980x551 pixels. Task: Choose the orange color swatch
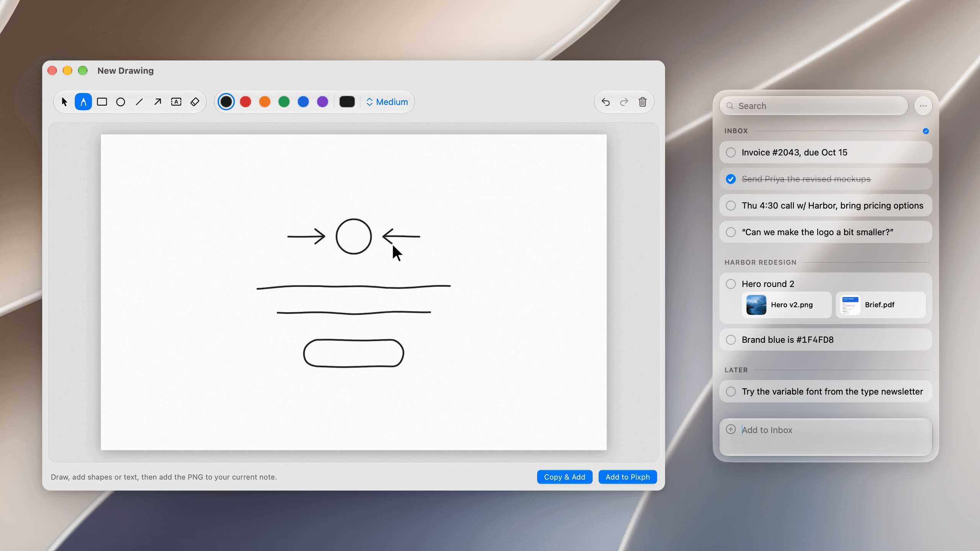265,102
